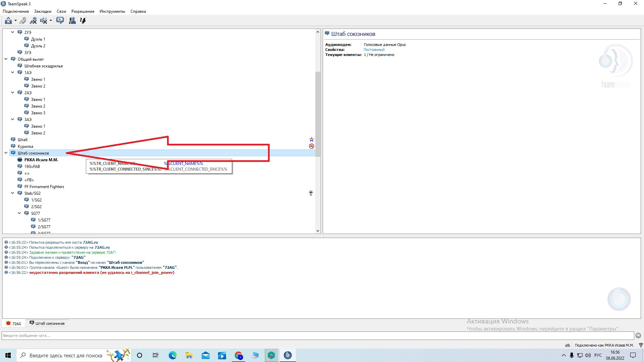This screenshot has width=644, height=362.
Task: Click the channel icon next to 2/SG2
Action: [x=26, y=206]
